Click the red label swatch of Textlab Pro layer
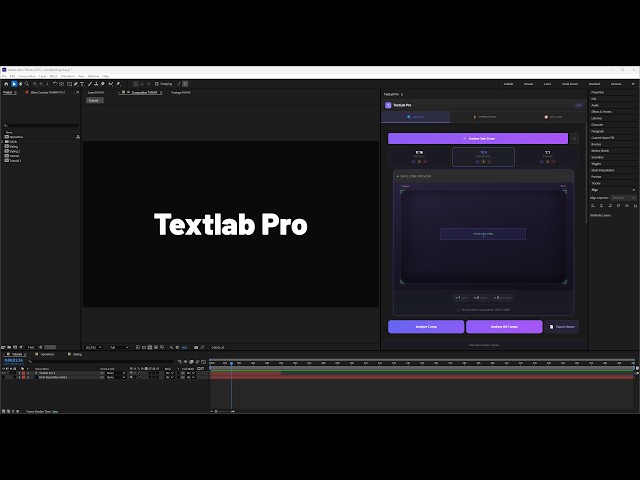 pos(24,373)
